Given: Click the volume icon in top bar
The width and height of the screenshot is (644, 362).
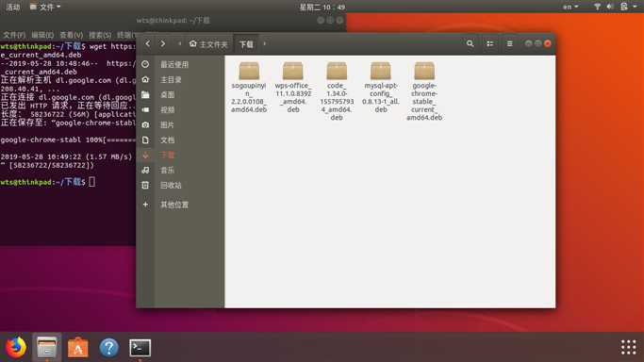Looking at the screenshot, I should tap(610, 7).
